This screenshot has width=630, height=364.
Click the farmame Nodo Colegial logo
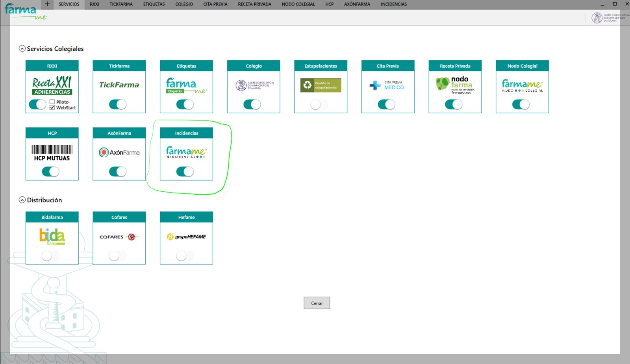point(522,85)
